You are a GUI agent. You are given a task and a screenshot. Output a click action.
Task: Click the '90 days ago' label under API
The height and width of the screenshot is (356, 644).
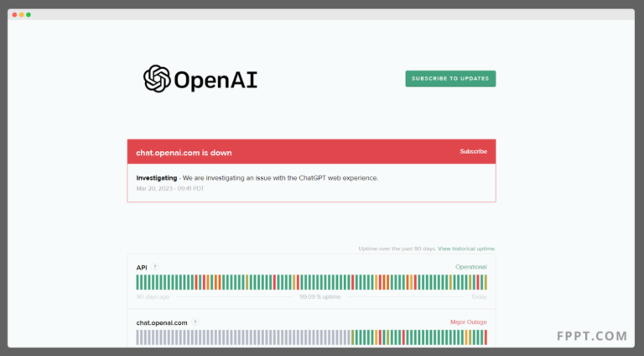[x=153, y=296]
